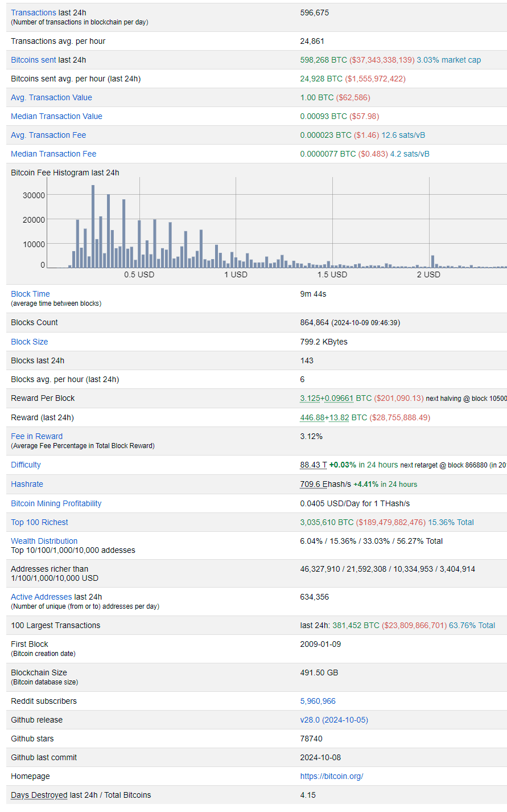Image resolution: width=507 pixels, height=812 pixels.
Task: Click the Bitcoin Fee Histogram last 24h title
Action: pos(65,173)
